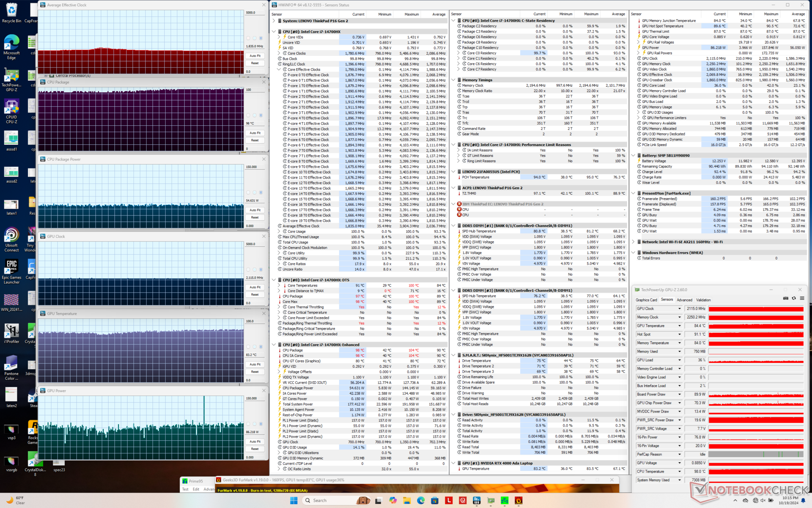The width and height of the screenshot is (812, 508).
Task: Select the Ubisoft Connect desktop shortcut
Action: (11, 240)
